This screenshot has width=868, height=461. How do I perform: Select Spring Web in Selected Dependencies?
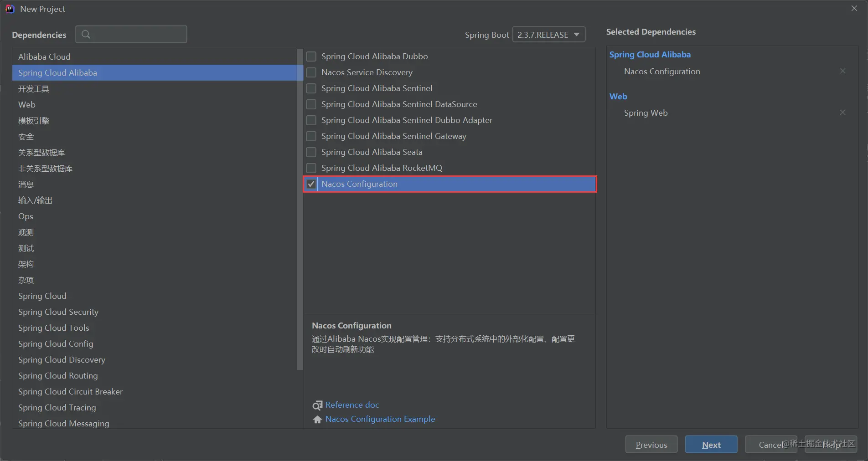[x=646, y=113]
